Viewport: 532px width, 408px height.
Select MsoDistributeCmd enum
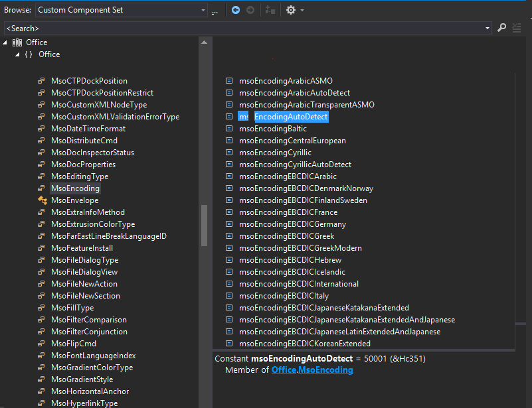click(x=84, y=141)
